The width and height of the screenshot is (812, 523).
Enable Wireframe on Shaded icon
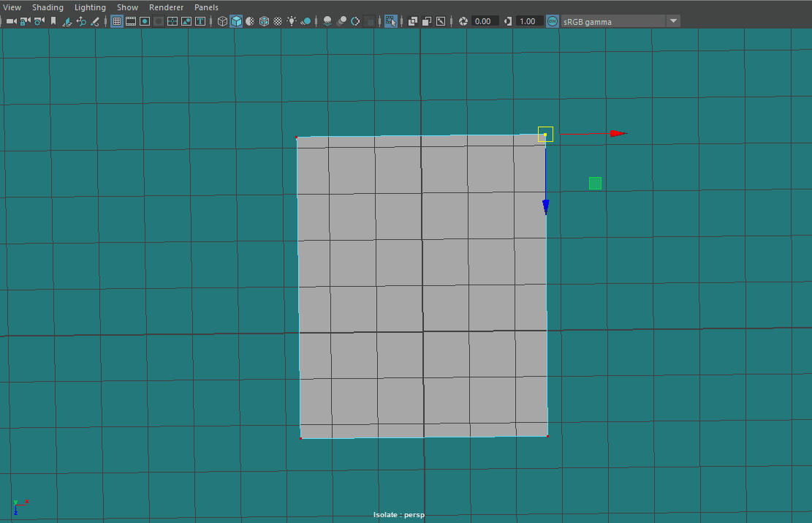tap(264, 21)
